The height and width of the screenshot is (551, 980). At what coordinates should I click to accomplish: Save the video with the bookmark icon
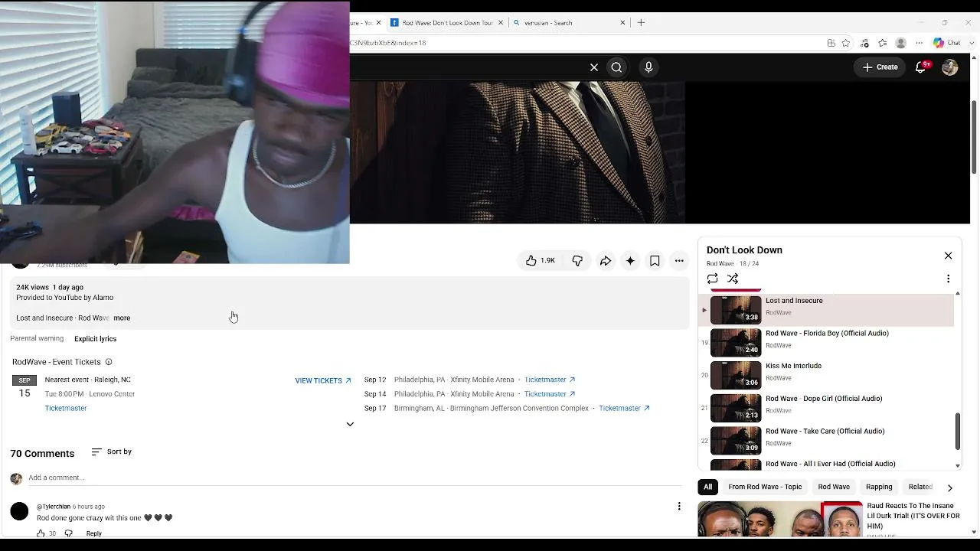pos(655,261)
